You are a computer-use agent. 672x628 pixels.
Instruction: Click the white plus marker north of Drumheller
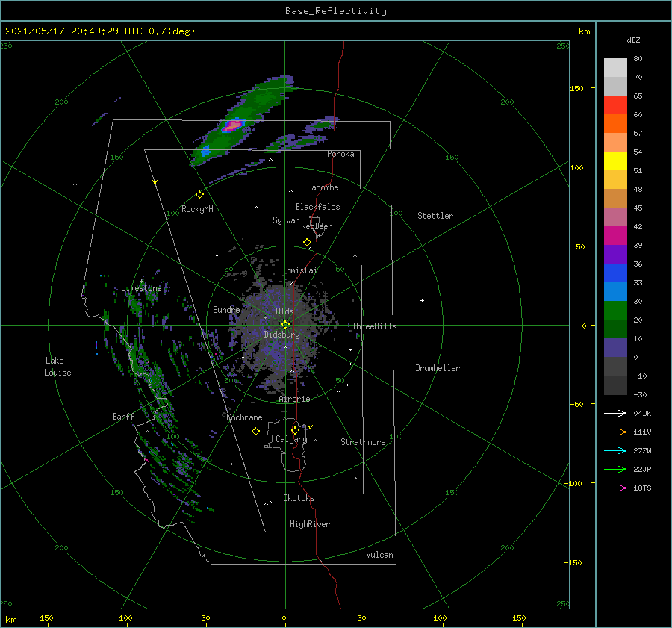pos(422,300)
